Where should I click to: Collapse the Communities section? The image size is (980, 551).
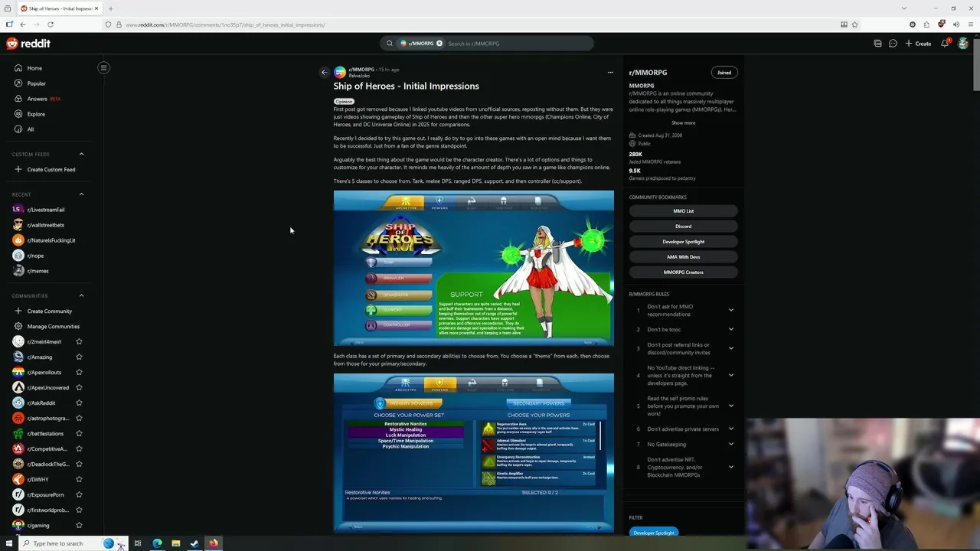coord(81,295)
